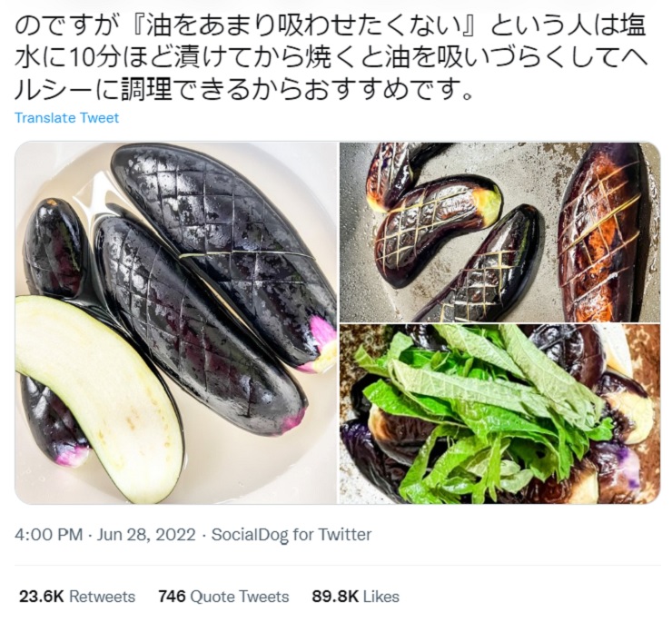Screen dimensions: 672x622
Task: Open the left photo of raw eggplants soaking
Action: coord(177,322)
